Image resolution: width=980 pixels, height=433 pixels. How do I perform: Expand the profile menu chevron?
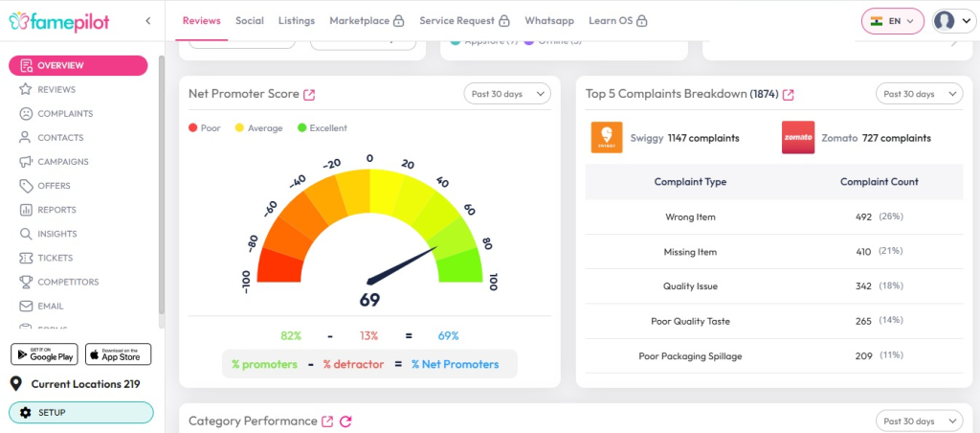(x=966, y=21)
